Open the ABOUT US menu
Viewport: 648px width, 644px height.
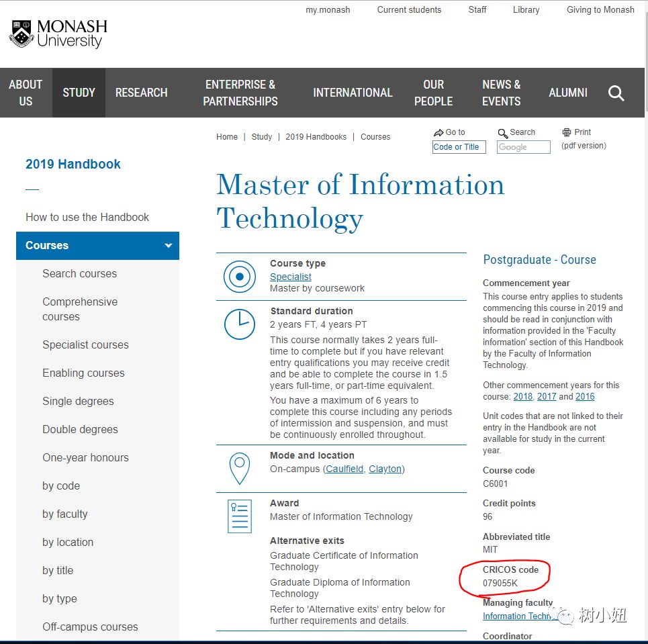coord(26,93)
